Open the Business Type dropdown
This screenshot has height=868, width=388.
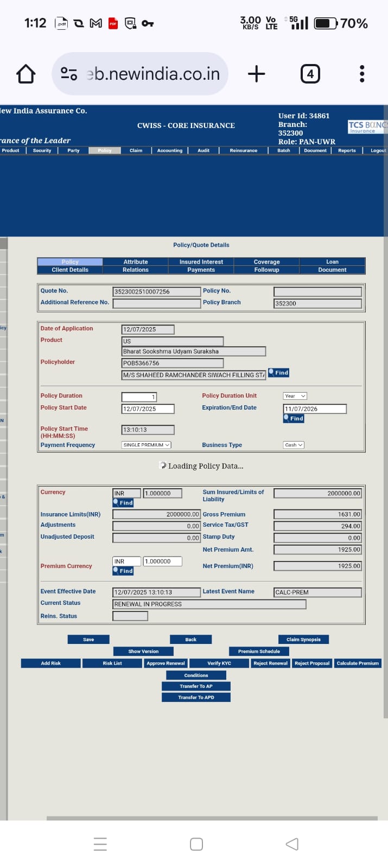(294, 445)
